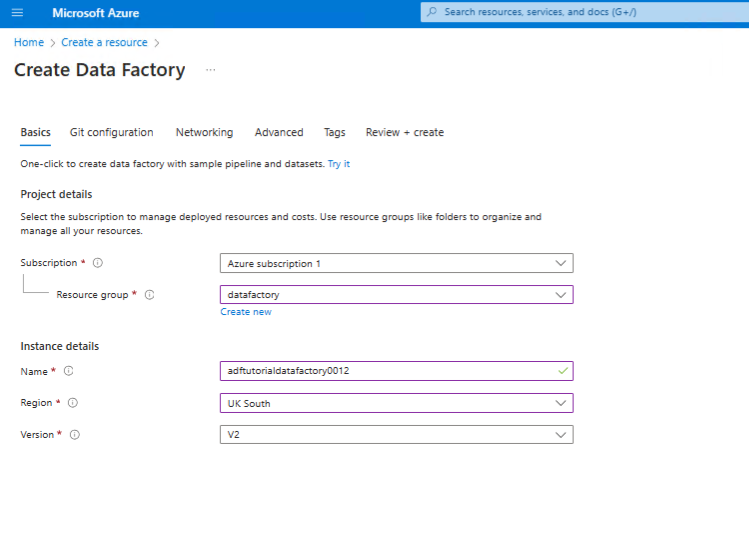
Task: Click Create new resource group link
Action: tap(246, 312)
